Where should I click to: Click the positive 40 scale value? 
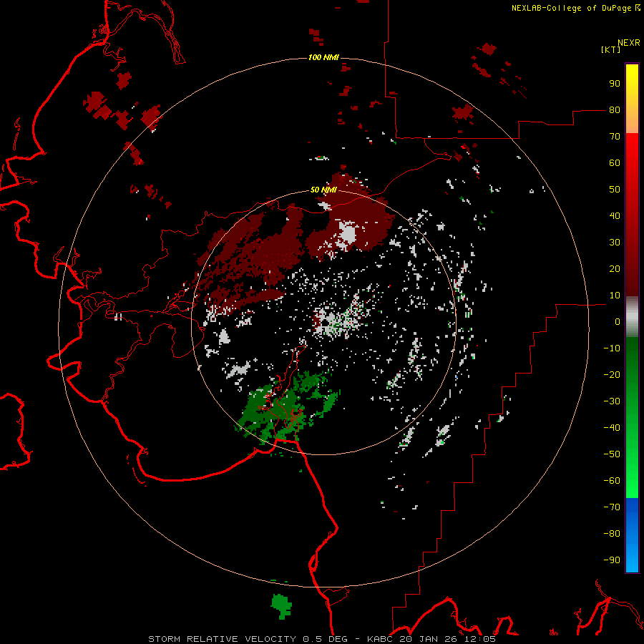pos(615,216)
